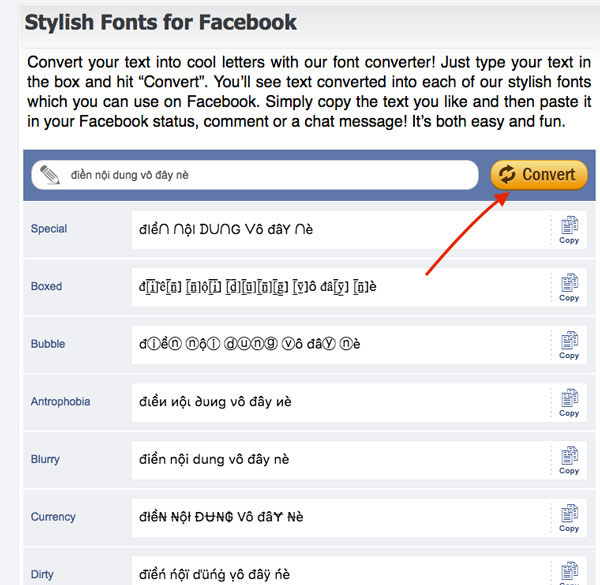Viewport: 600px width, 585px height.
Task: Select the Boxed font label
Action: [x=46, y=286]
